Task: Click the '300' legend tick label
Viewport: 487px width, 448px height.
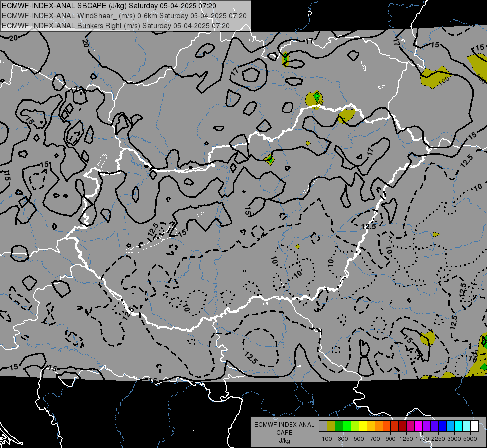Action: tap(343, 439)
